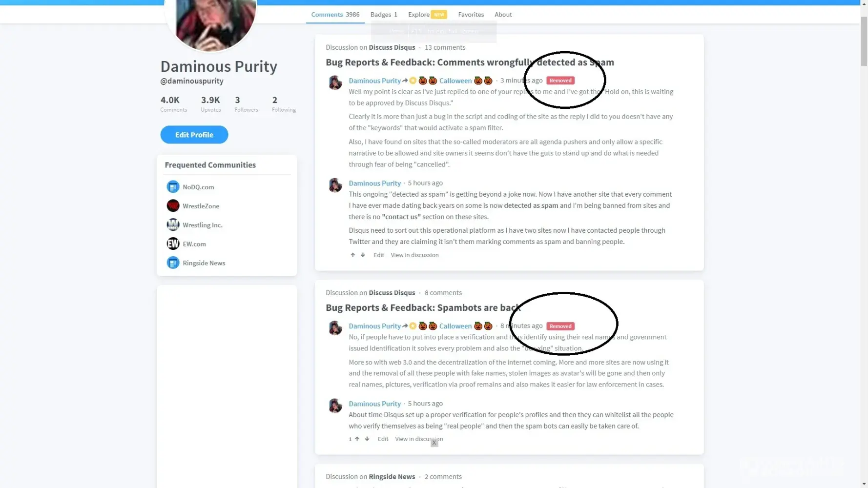
Task: Click View in discussion under first thread
Action: click(x=414, y=255)
